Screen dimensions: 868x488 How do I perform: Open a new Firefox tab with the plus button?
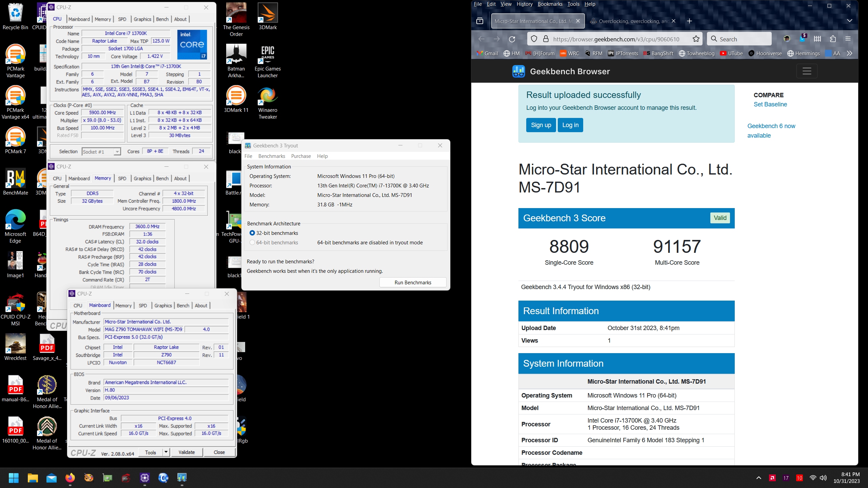(x=689, y=21)
